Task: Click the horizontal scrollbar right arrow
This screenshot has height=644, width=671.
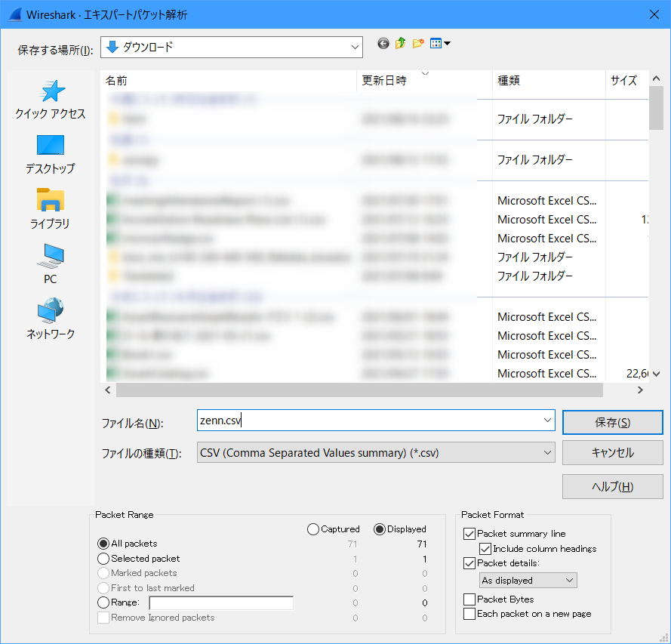Action: point(640,390)
